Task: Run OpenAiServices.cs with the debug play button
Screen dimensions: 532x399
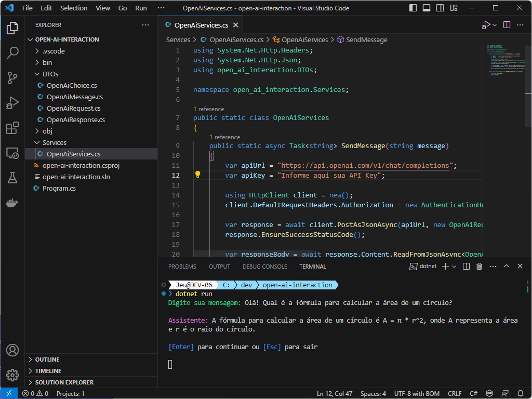Action: point(486,24)
